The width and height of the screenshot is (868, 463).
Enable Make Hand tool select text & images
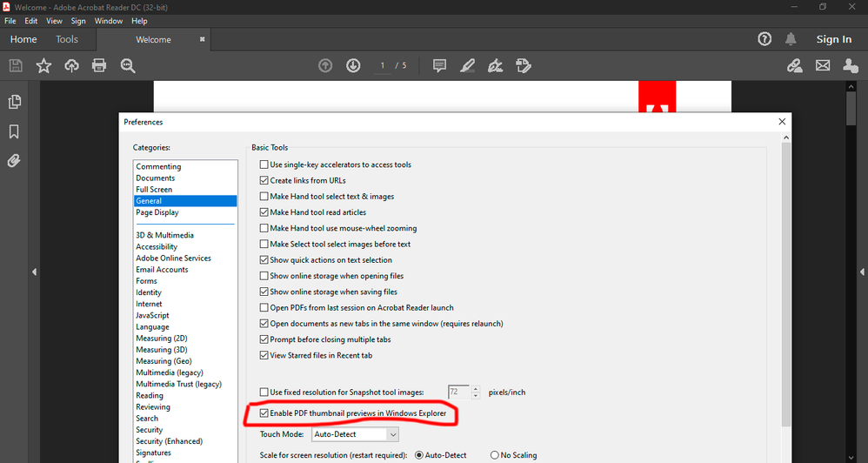tap(264, 197)
